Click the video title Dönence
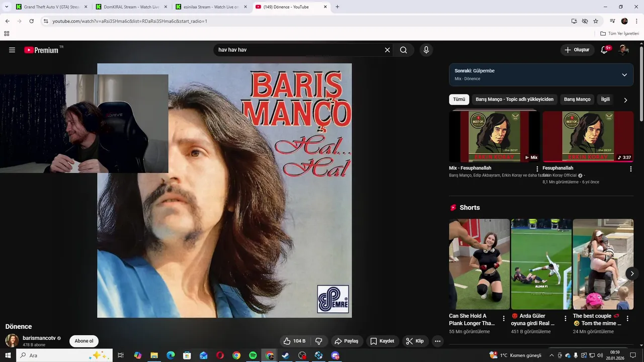644x362 pixels. [19, 326]
